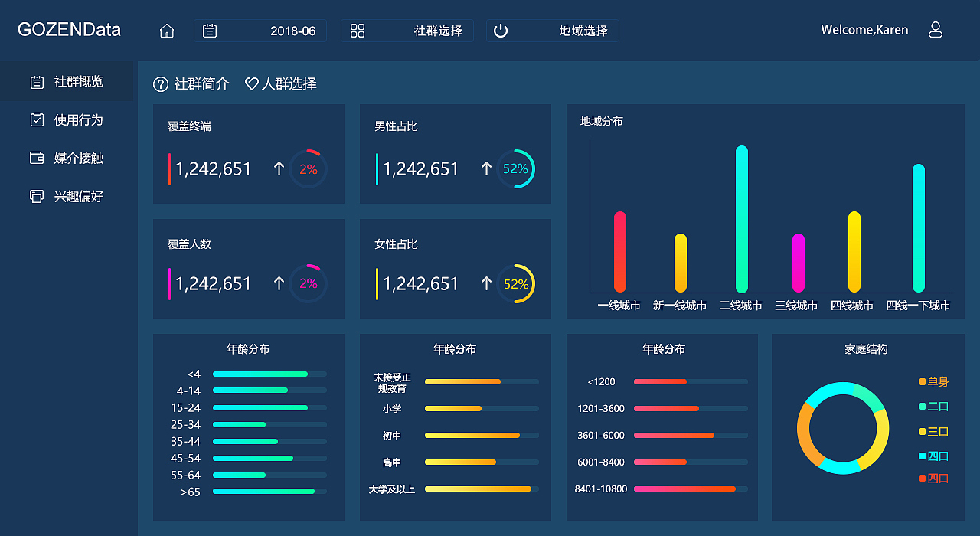
Task: Select 社群概览 in the sidebar
Action: tap(67, 81)
